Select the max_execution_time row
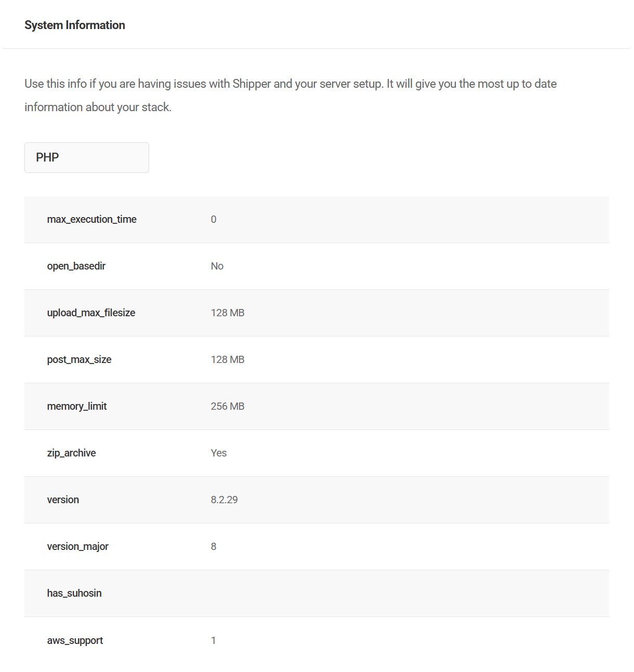 316,219
